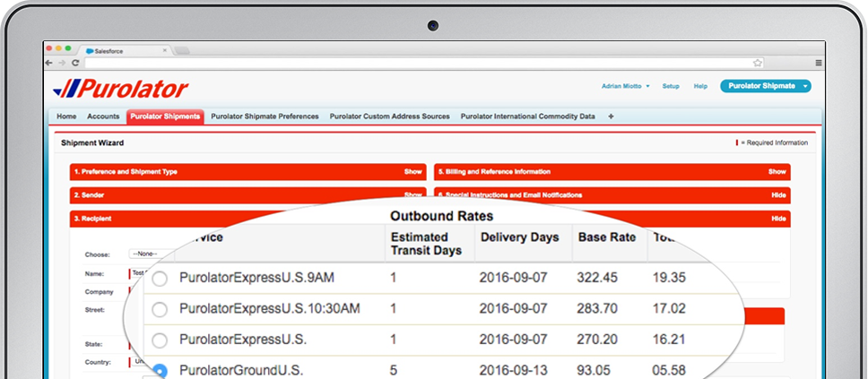Screen dimensions: 868x379
Task: Click the Setup link
Action: click(671, 87)
